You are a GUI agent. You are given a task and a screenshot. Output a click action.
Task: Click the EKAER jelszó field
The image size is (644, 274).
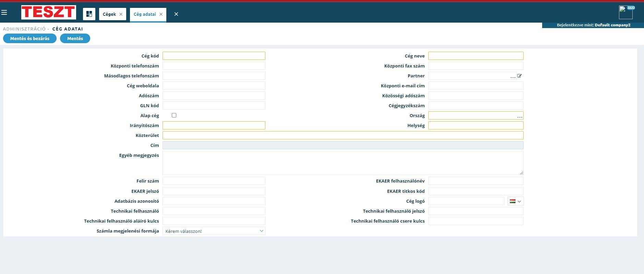214,191
